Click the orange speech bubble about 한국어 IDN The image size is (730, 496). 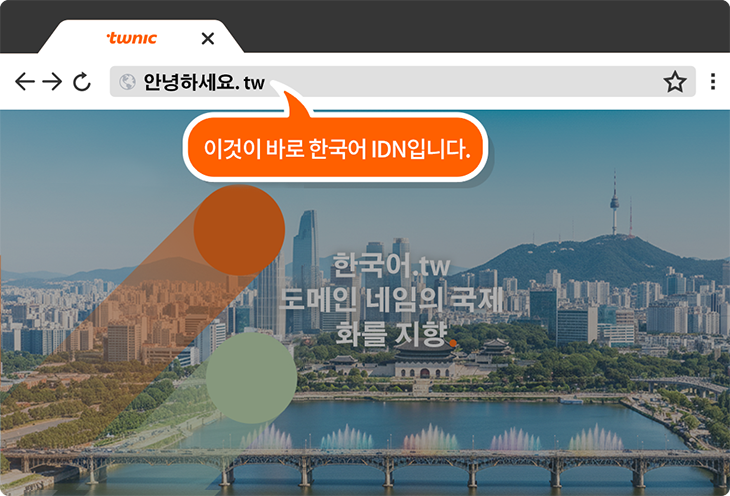pyautogui.click(x=335, y=150)
